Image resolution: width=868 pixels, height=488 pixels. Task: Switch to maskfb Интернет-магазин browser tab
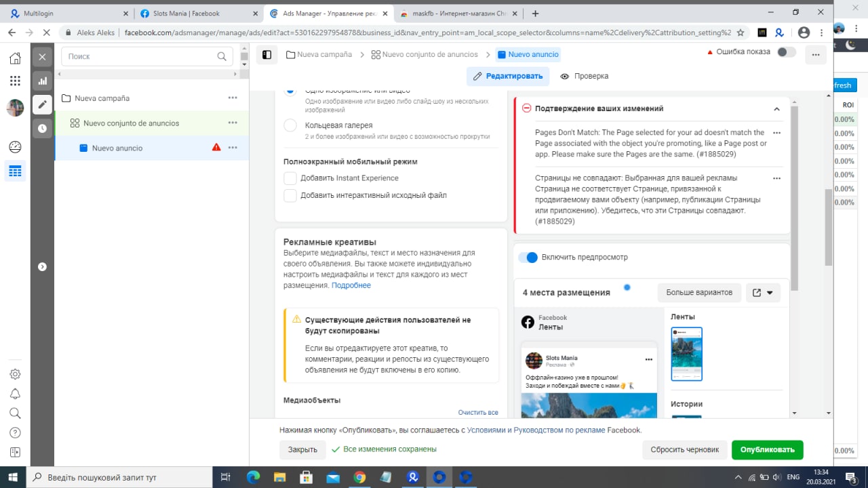coord(459,13)
